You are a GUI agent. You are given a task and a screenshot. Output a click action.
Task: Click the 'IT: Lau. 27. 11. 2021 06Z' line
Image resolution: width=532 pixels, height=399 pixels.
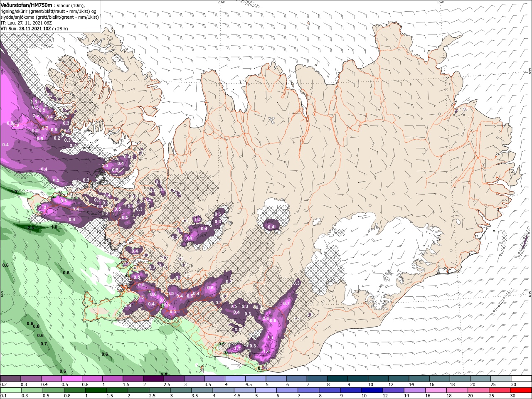pos(26,23)
